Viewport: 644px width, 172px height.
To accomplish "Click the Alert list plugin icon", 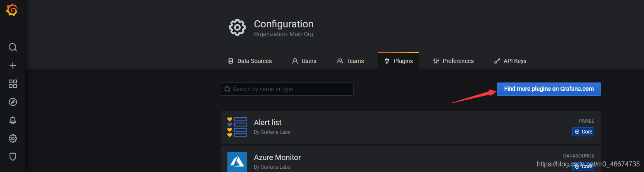I will pos(237,127).
